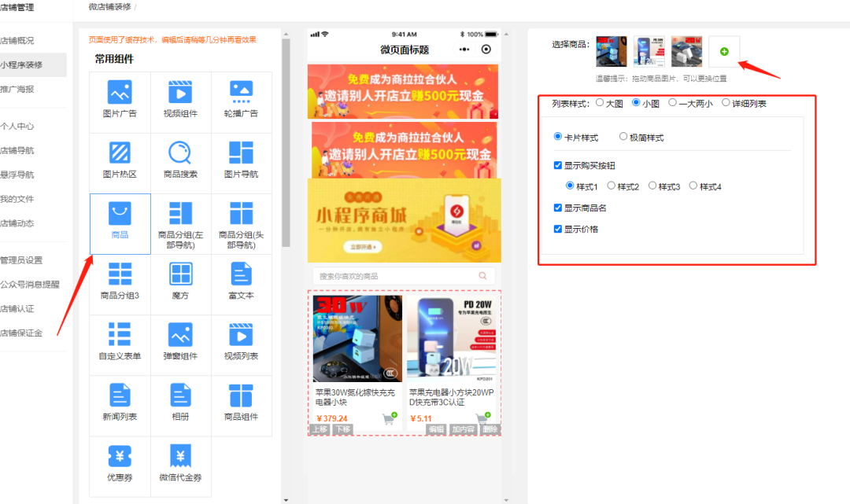Add a 轮播广告 carousel component
The image size is (850, 504).
241,101
